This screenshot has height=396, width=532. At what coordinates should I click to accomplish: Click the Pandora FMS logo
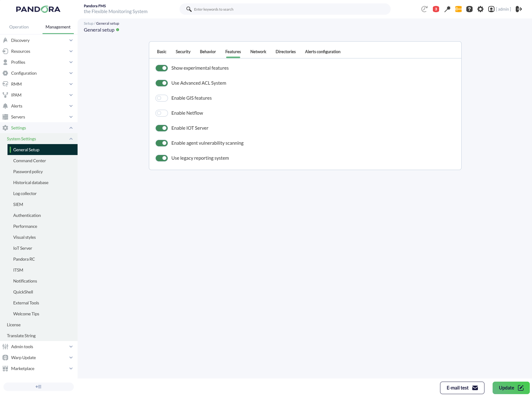coord(38,9)
